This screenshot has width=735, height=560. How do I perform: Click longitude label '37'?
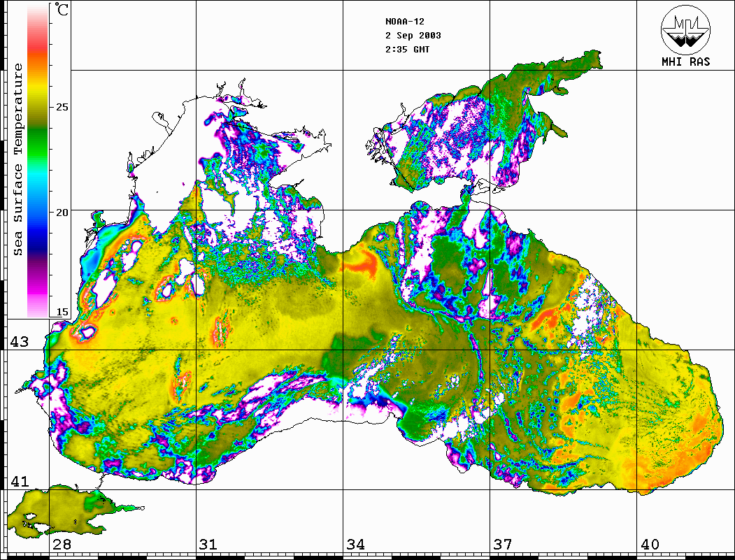pos(503,544)
